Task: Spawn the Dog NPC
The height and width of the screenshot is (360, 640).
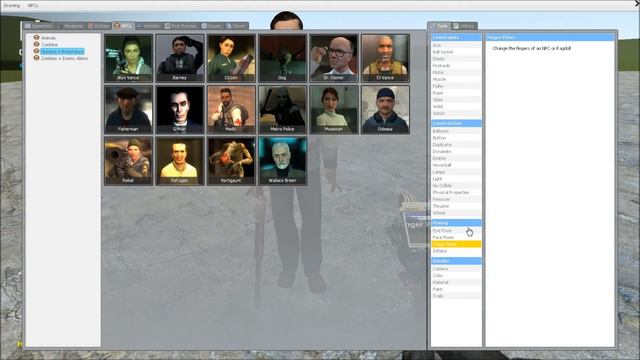Action: pos(282,58)
